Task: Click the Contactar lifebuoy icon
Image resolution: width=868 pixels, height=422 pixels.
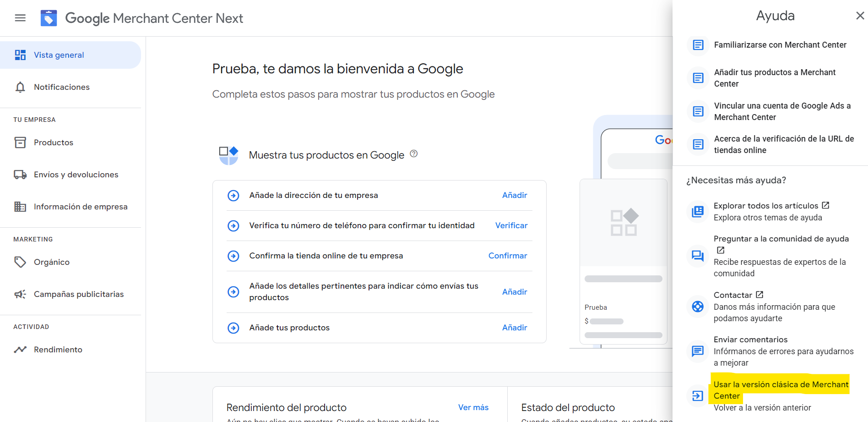Action: click(x=698, y=307)
